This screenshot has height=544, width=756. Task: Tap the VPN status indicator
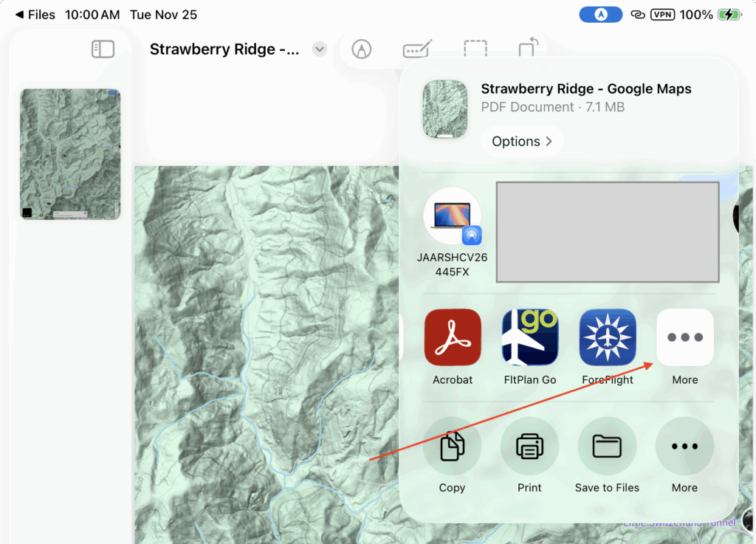pos(662,15)
